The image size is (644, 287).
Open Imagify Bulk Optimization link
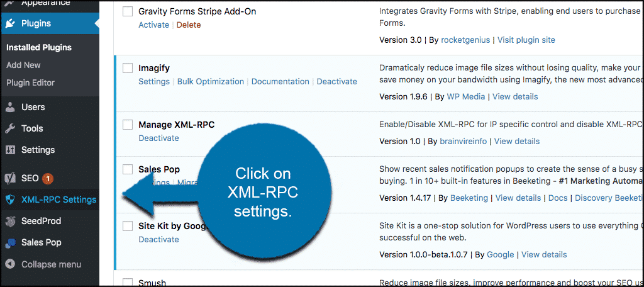pyautogui.click(x=210, y=81)
